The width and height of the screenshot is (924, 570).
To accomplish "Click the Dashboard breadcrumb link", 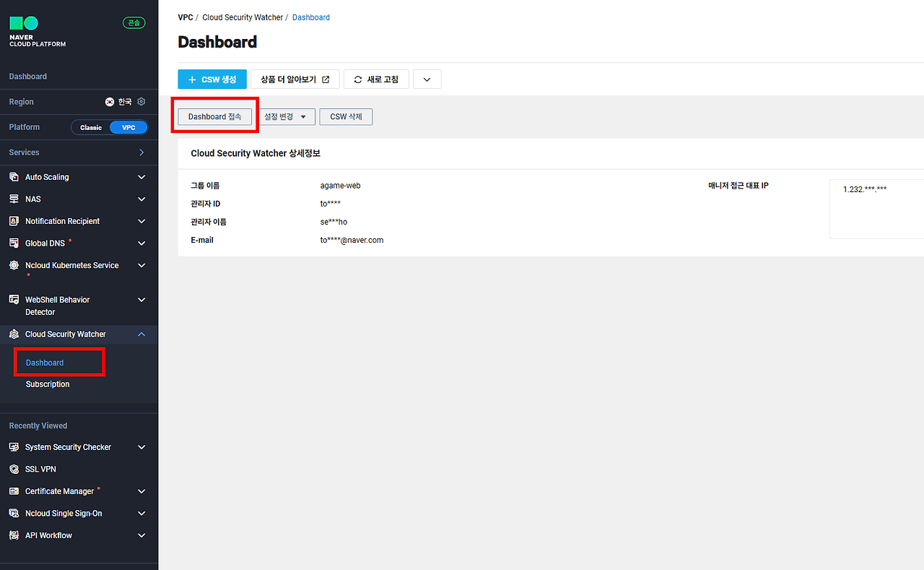I will click(311, 17).
